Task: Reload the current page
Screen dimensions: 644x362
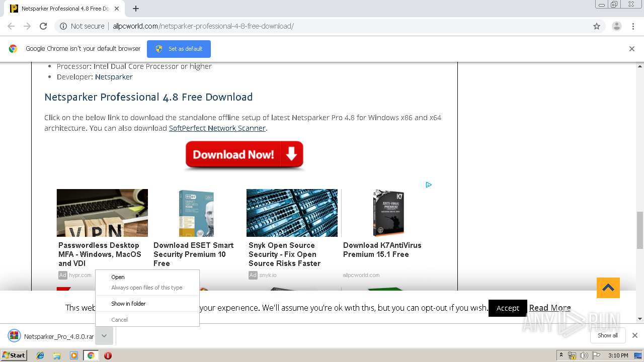Action: (43, 26)
